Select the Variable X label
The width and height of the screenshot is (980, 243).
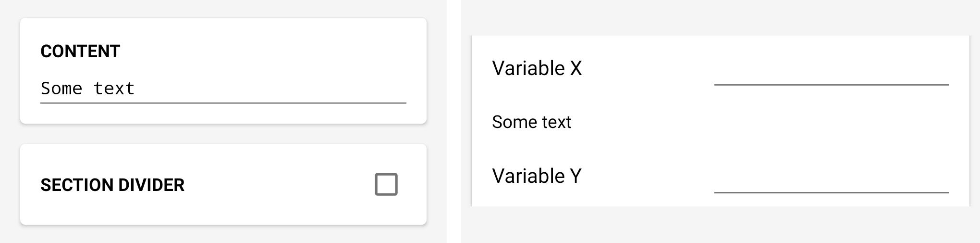point(537,68)
